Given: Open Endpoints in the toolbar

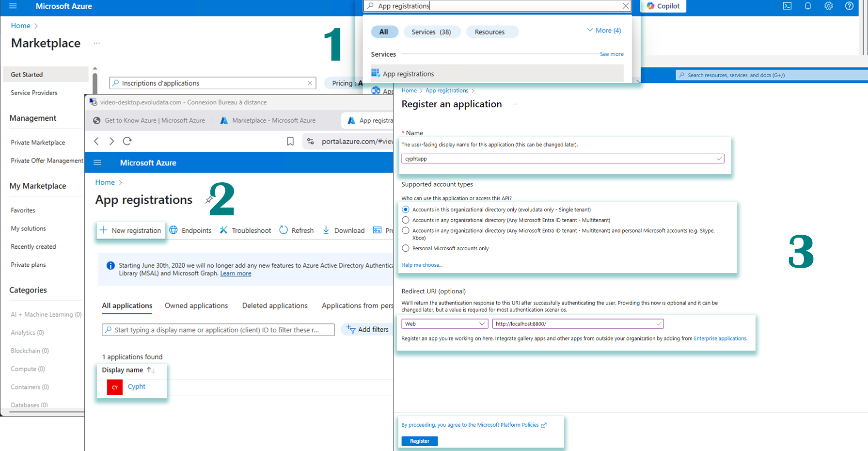Looking at the screenshot, I should [190, 230].
